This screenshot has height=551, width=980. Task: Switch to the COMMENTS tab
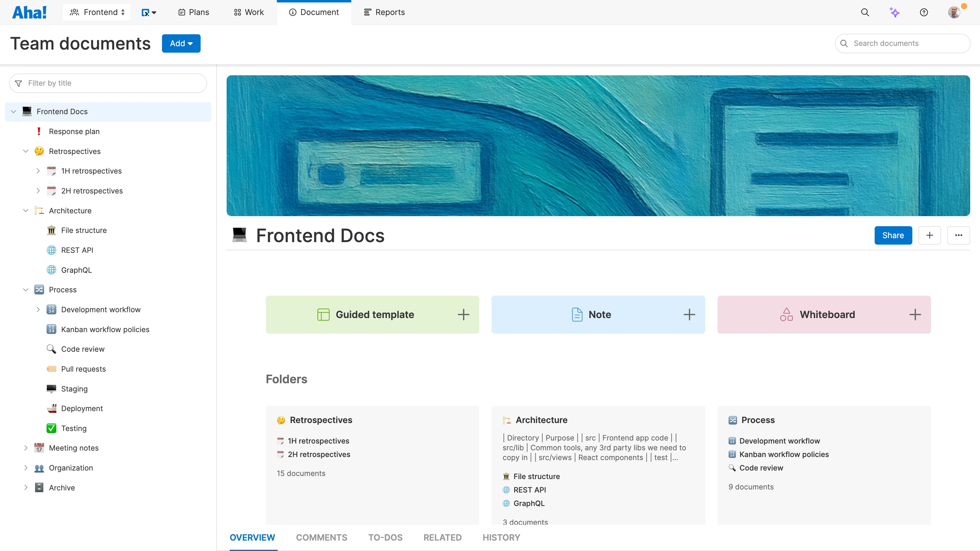322,537
